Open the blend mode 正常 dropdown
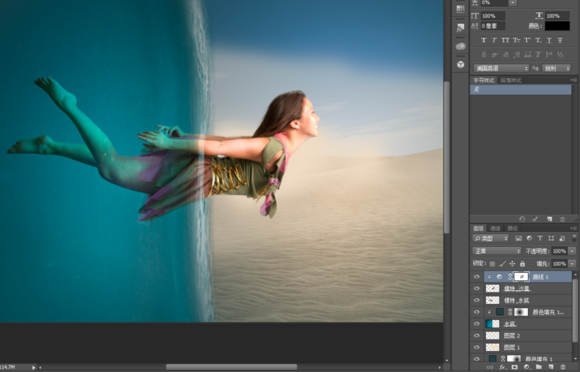 pos(496,251)
